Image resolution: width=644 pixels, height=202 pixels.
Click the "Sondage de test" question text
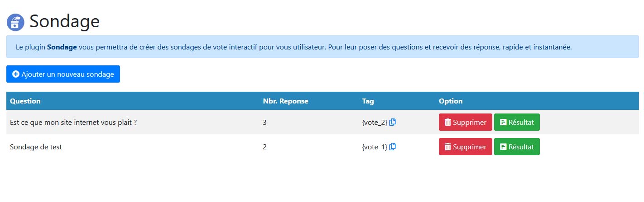pyautogui.click(x=36, y=147)
